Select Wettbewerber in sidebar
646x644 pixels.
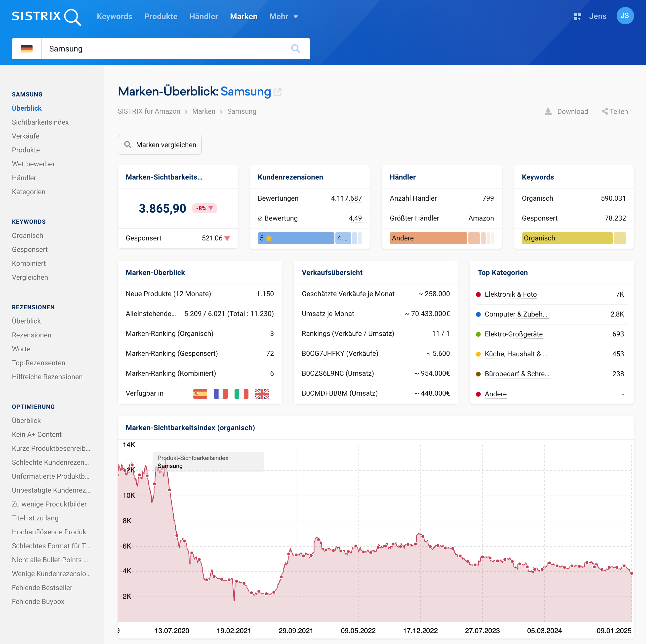point(34,164)
